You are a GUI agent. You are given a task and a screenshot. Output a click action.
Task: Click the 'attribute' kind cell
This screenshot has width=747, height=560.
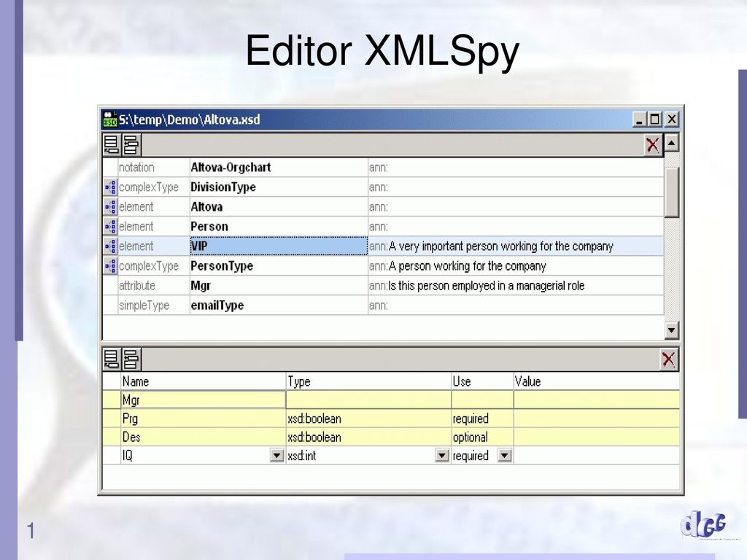[153, 286]
